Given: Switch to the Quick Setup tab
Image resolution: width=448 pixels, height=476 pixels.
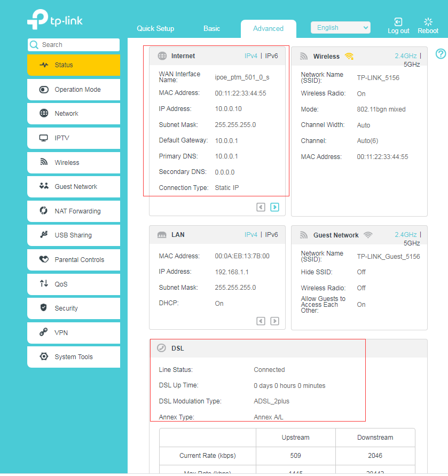Looking at the screenshot, I should click(155, 28).
